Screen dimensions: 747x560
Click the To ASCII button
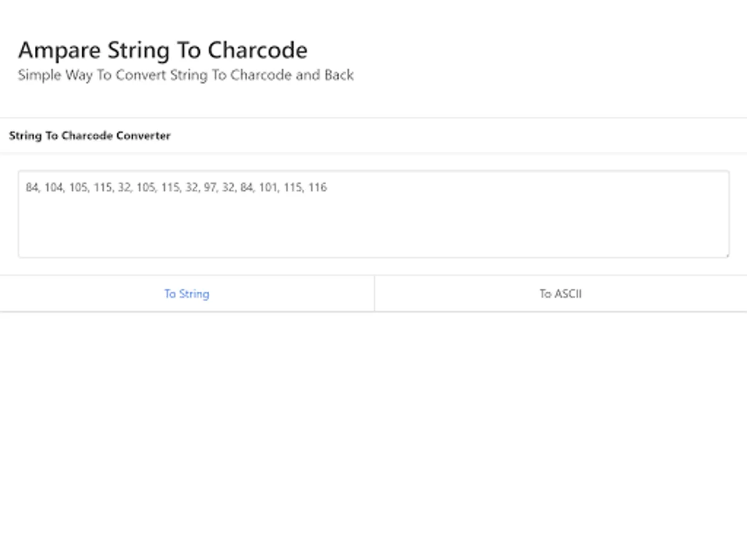560,294
